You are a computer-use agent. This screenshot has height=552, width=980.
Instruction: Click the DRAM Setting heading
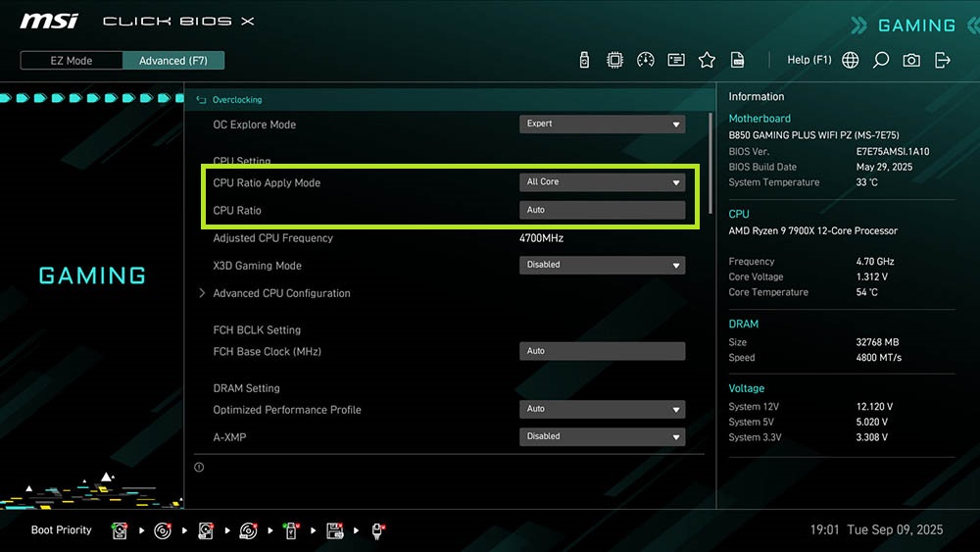pyautogui.click(x=246, y=388)
